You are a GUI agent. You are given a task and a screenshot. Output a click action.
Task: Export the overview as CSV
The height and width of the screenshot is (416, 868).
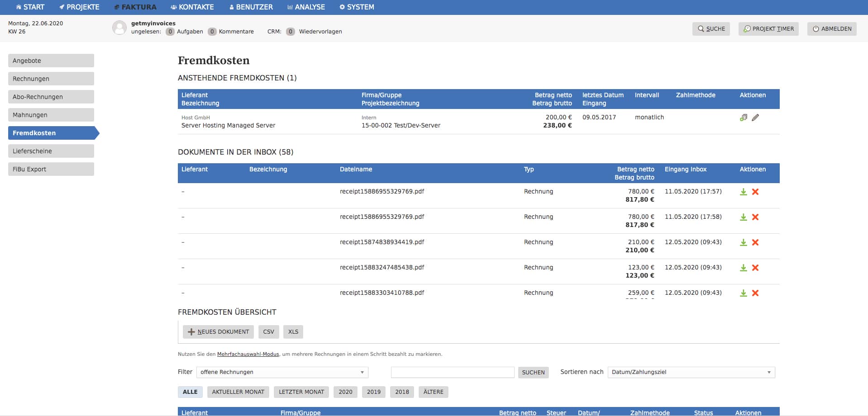269,332
